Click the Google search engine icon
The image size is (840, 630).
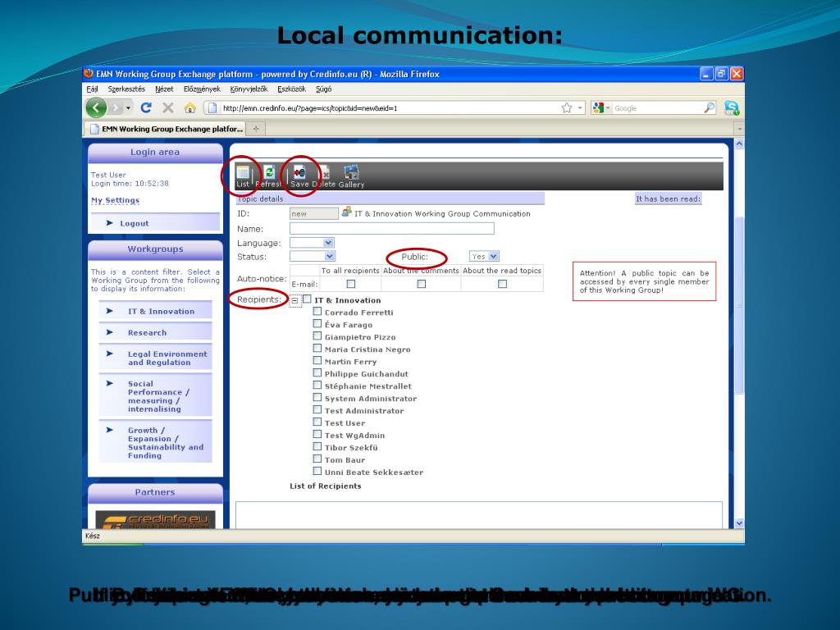[x=598, y=107]
